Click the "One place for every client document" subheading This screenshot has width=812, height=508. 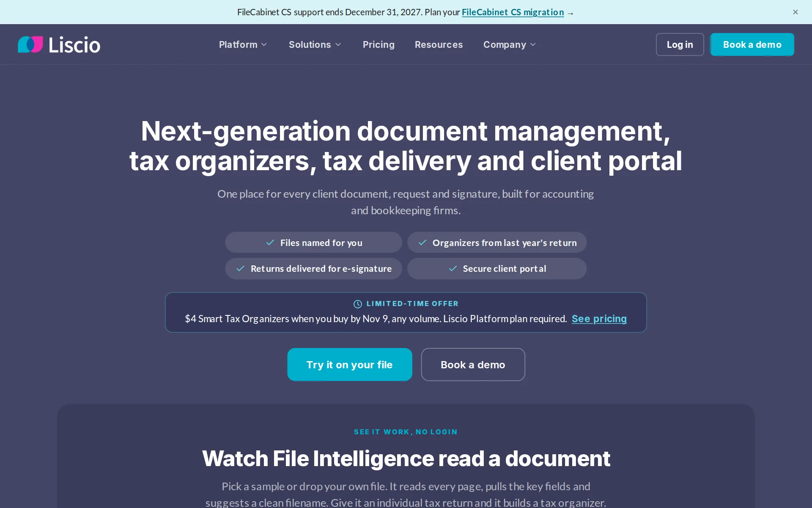coord(406,202)
